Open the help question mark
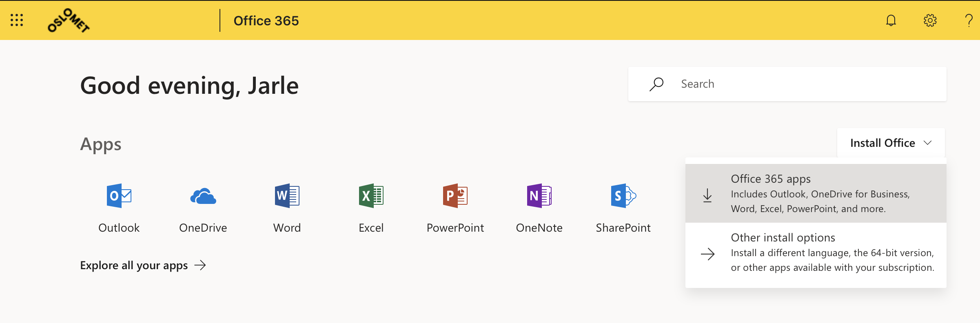This screenshot has width=980, height=323. [x=969, y=20]
